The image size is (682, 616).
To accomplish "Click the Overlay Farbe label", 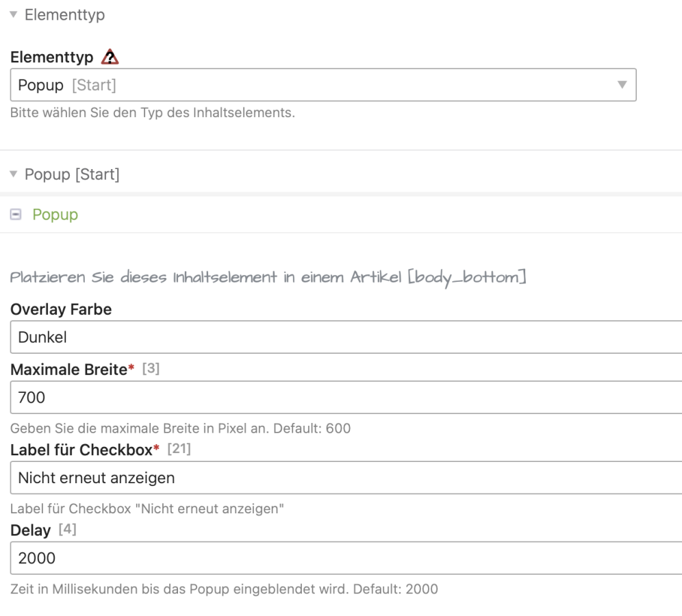I will click(61, 309).
